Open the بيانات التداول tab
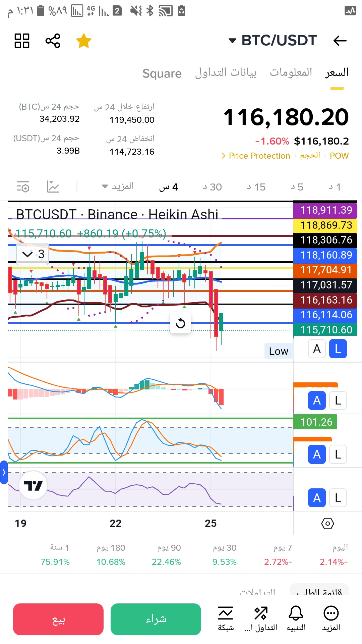Screen dimensions: 362x644 pos(226,72)
